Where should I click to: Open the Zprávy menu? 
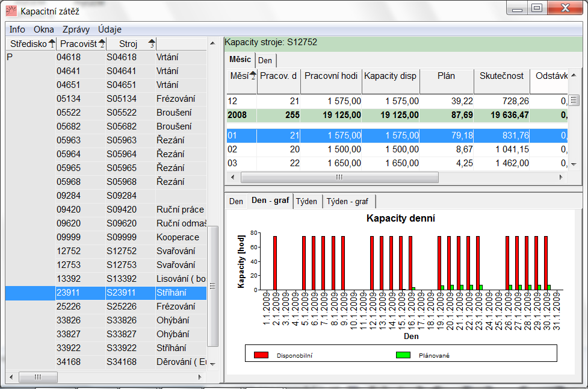click(76, 30)
